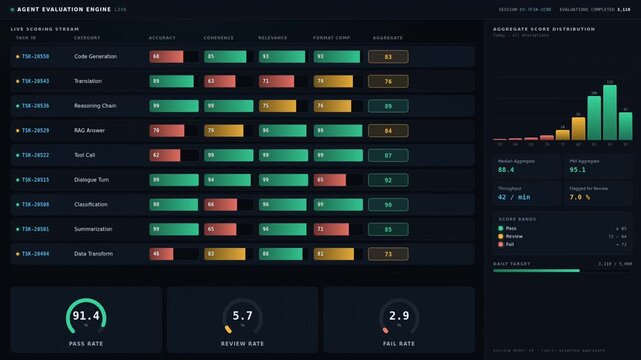Click category text 'Tool Call'
The width and height of the screenshot is (641, 360).
[x=85, y=155]
